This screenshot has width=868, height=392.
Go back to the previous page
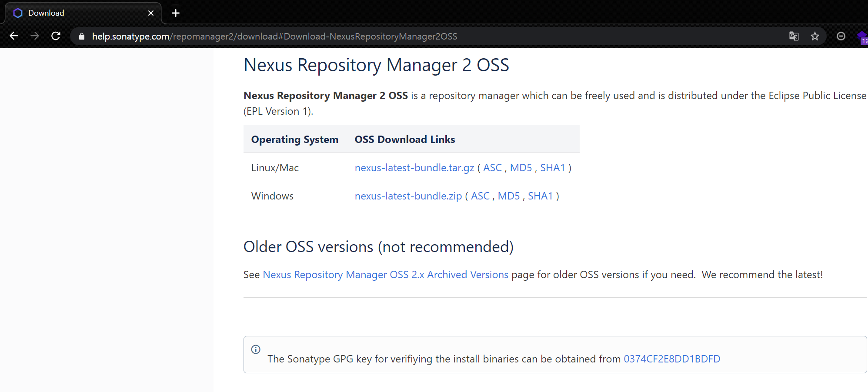[14, 36]
